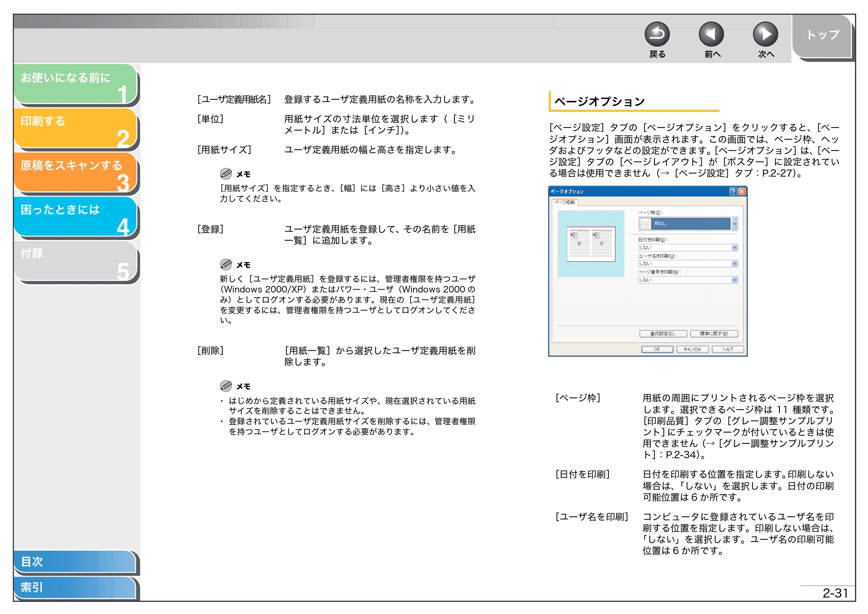Image resolution: width=868 pixels, height=614 pixels.
Task: Click the 標準に戻す button
Action: [x=714, y=334]
